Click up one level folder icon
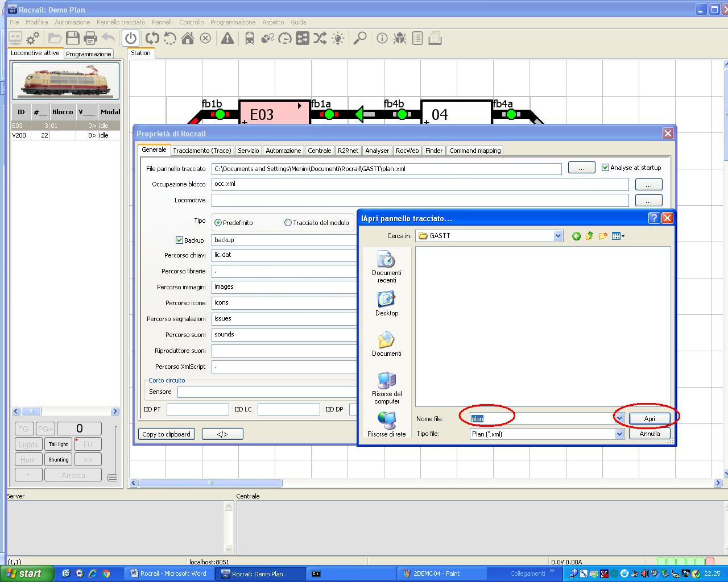The width and height of the screenshot is (728, 582). (x=589, y=236)
